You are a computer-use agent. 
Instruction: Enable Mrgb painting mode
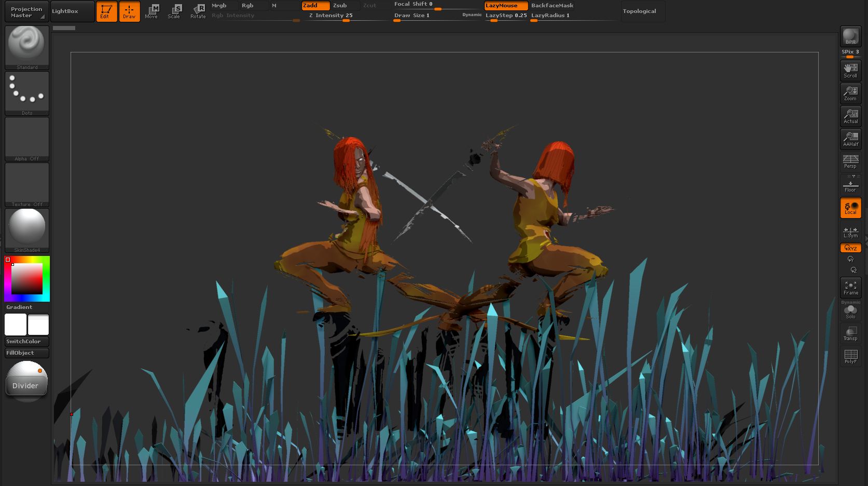(224, 6)
